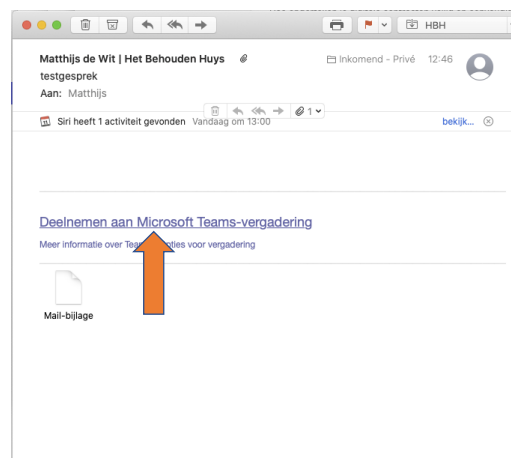
Task: Open Deelnemen aan Microsoft Teams-vergadering link
Action: [176, 222]
